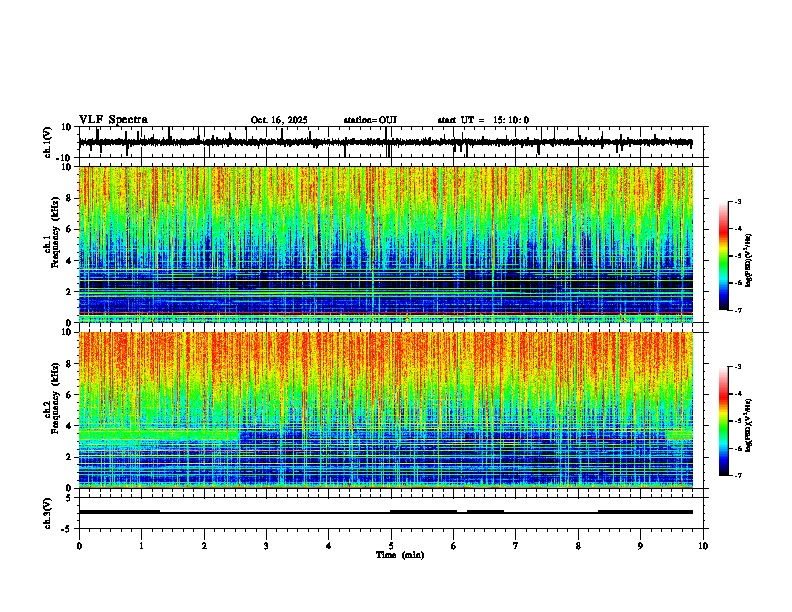Click the "ch.3(V)" axis label
Screen dimensions: 792x612
tap(47, 514)
